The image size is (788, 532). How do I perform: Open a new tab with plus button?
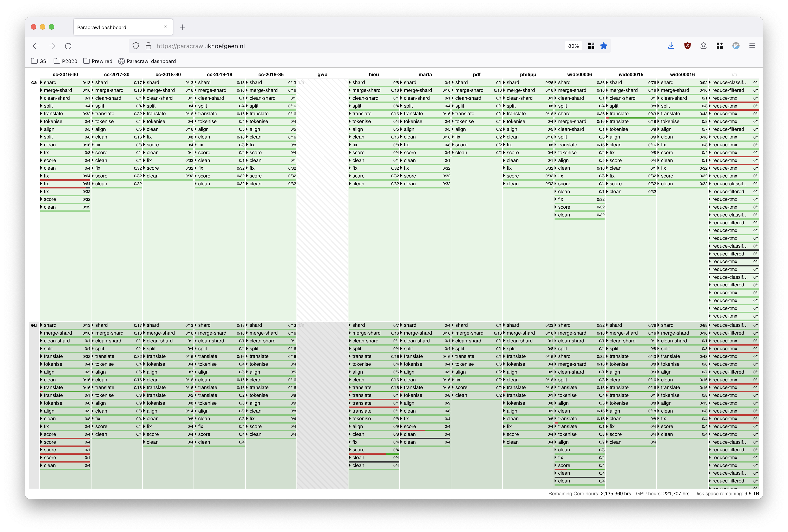(x=182, y=27)
